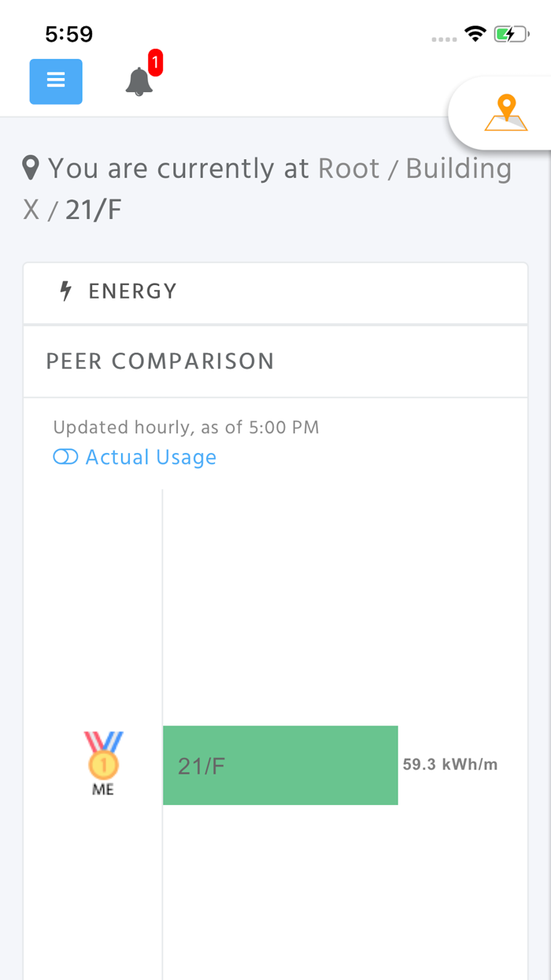Open the ENERGY panel header
The width and height of the screenshot is (551, 980).
[275, 291]
